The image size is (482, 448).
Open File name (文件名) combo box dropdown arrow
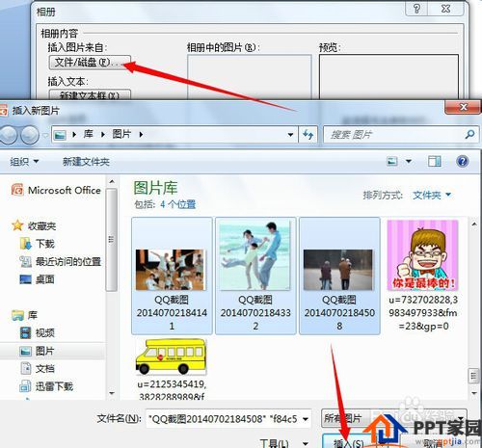[x=306, y=419]
